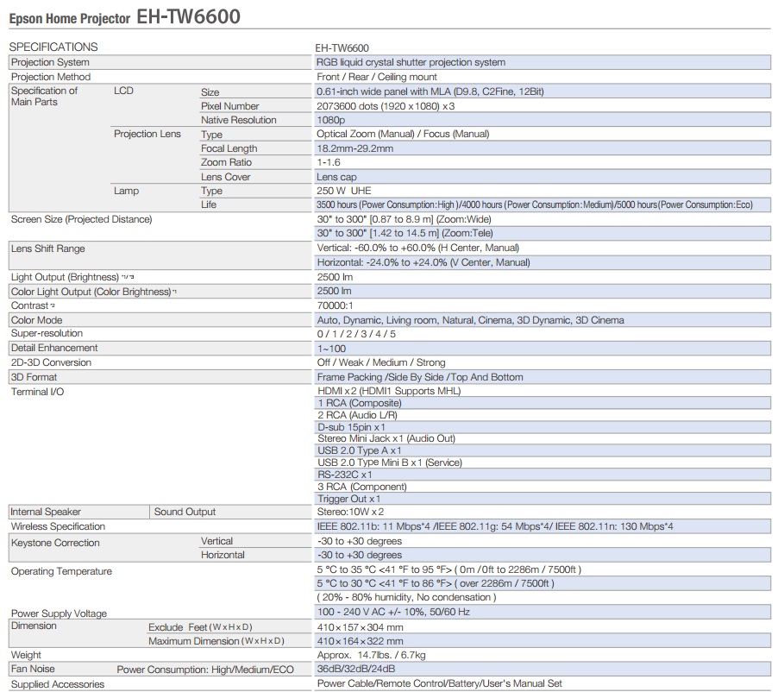Select the 'SPECIFICATIONS' heading text
784x692 pixels.
(x=53, y=47)
